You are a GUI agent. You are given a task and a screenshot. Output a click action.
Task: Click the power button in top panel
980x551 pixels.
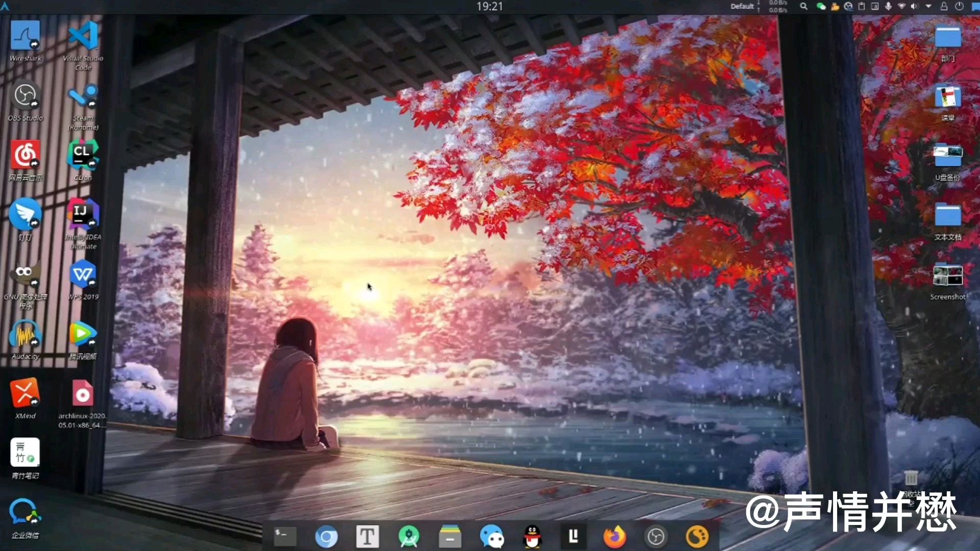click(x=959, y=6)
